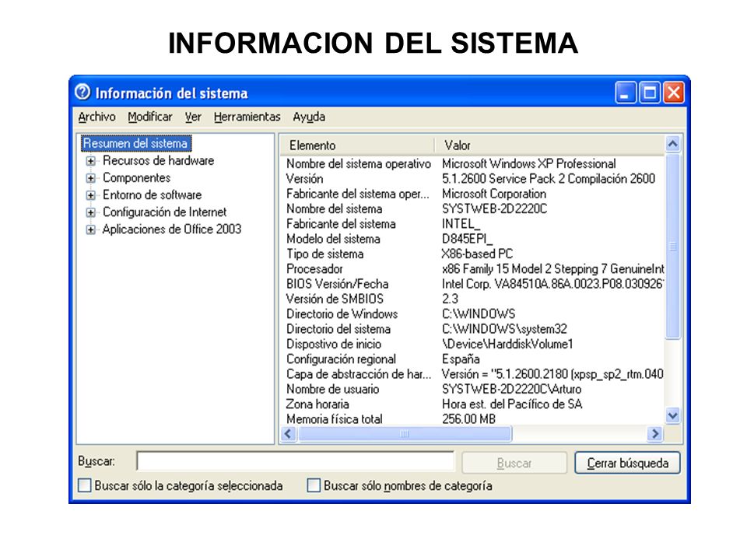747x560 pixels.
Task: Select the Memoria física total row
Action: click(472, 418)
